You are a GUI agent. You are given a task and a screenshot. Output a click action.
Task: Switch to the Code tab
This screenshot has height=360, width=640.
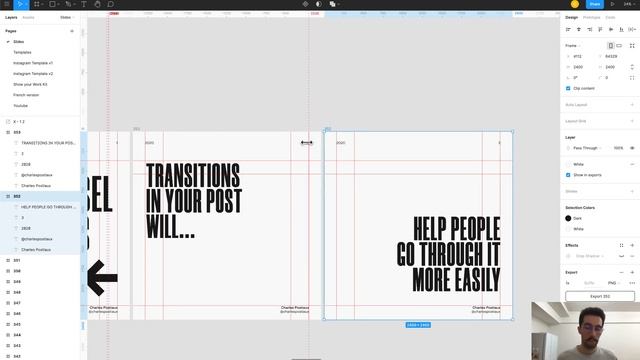pos(610,18)
